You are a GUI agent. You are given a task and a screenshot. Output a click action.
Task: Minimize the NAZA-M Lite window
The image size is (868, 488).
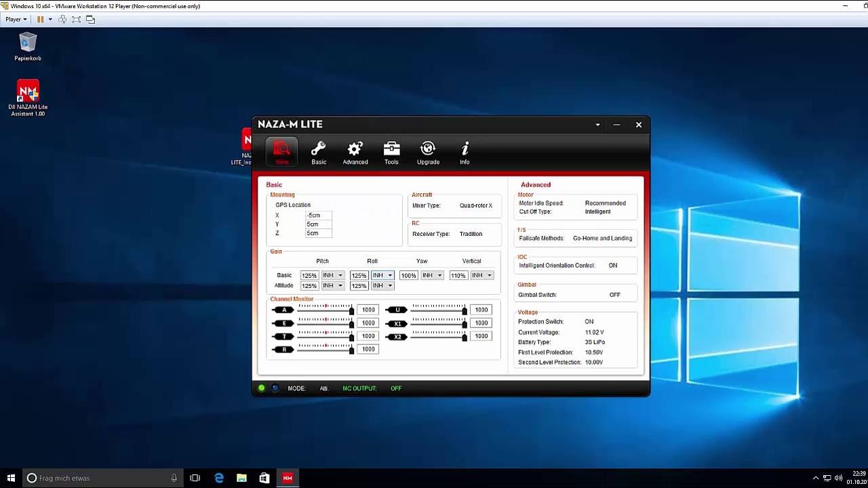616,125
